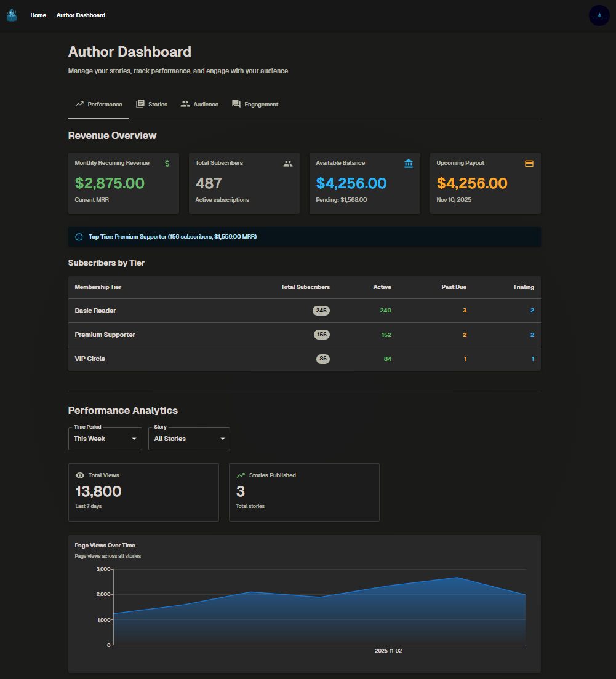The width and height of the screenshot is (616, 679).
Task: Click the 2025-11-02 marker on the page views chart
Action: click(388, 650)
